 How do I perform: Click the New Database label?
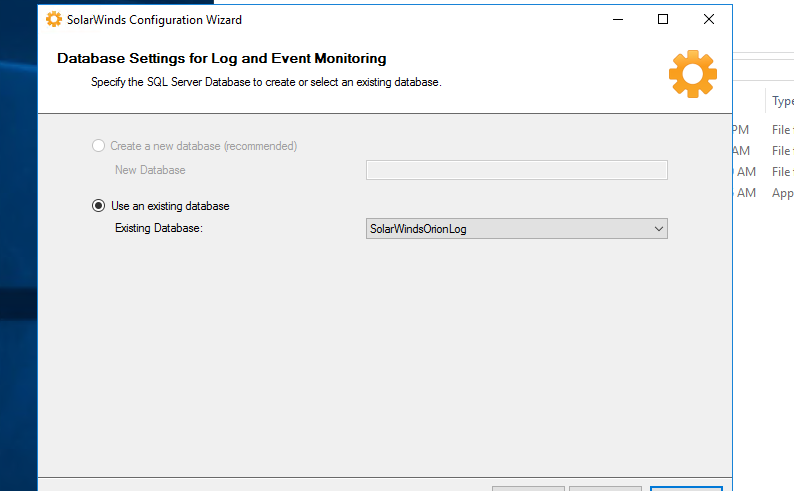[150, 170]
